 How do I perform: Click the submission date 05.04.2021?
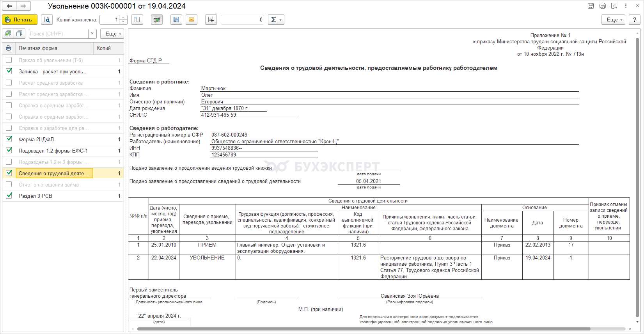(x=369, y=181)
